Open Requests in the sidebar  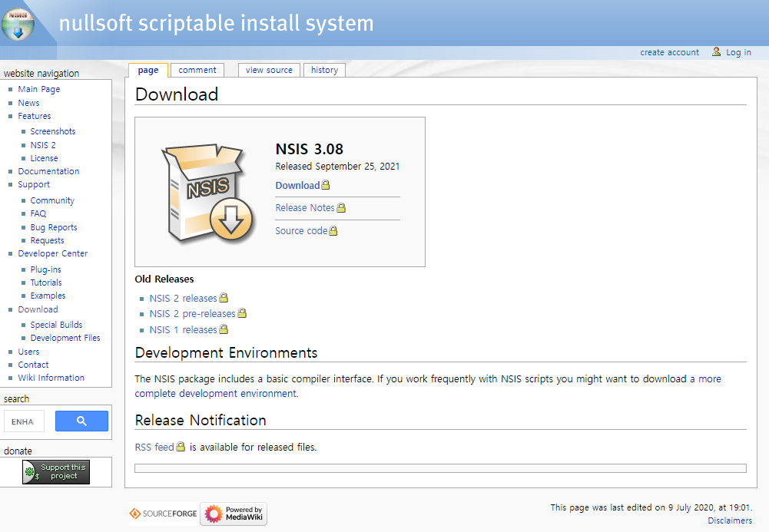coord(47,240)
